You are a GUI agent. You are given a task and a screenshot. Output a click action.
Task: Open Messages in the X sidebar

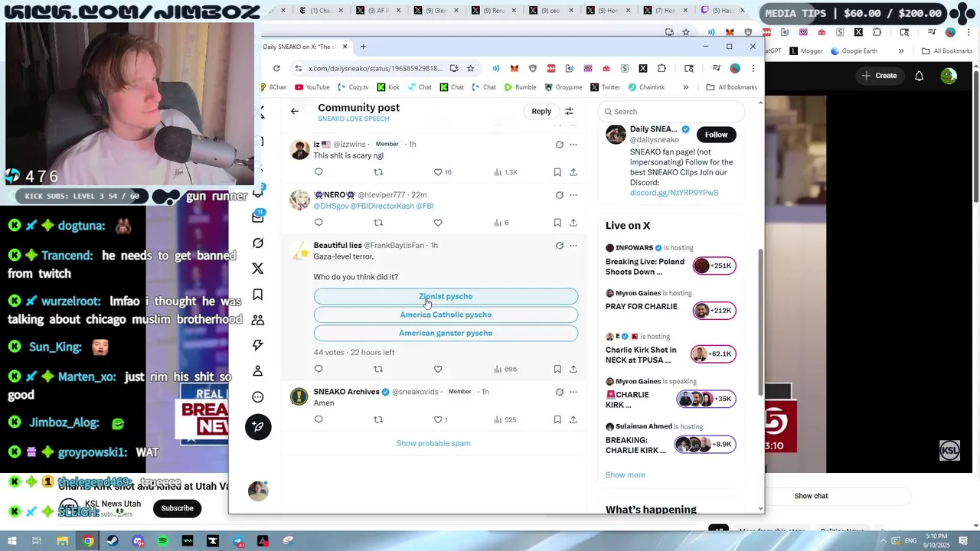pos(258,217)
